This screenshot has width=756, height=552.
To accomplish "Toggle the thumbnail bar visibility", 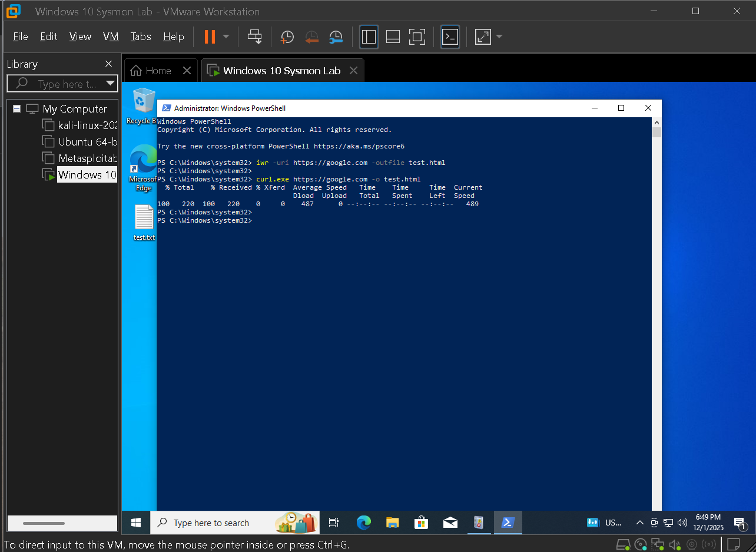I will click(392, 37).
